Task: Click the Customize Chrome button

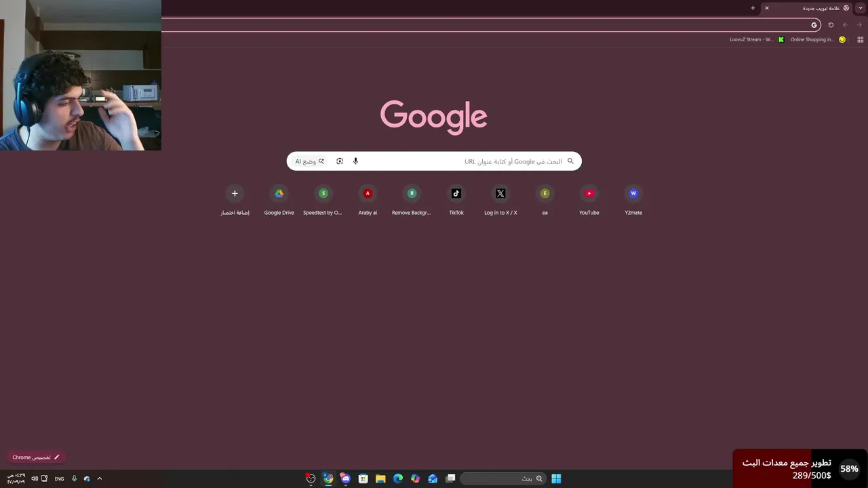Action: click(x=36, y=457)
